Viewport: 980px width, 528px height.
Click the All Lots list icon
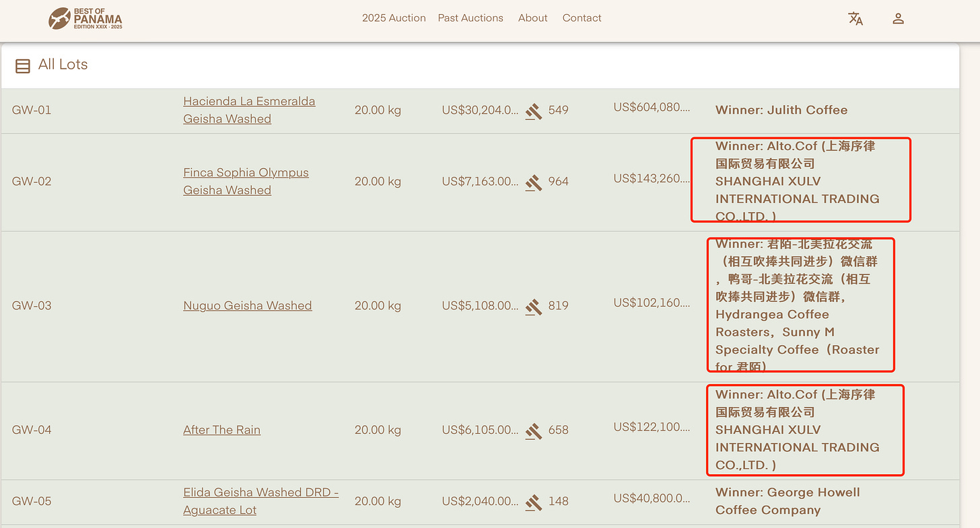click(x=23, y=65)
